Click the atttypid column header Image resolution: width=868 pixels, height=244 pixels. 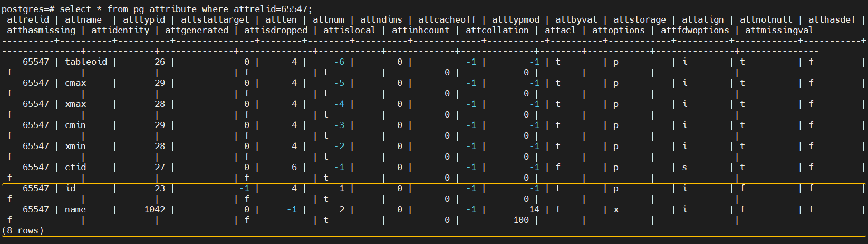(144, 19)
